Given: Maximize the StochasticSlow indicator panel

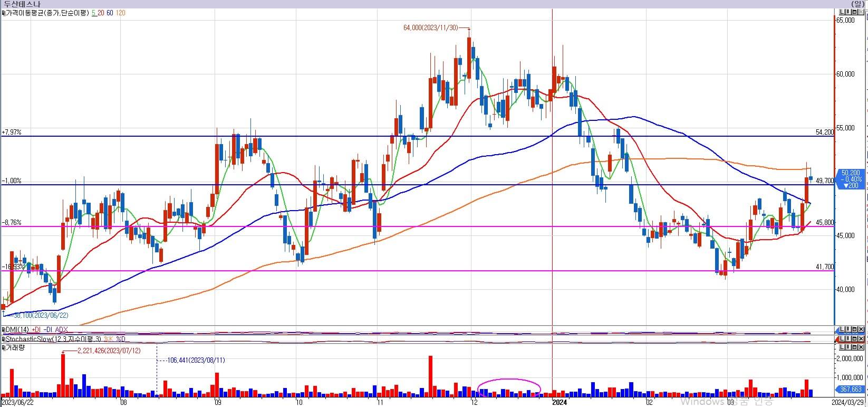Looking at the screenshot, I should [853, 338].
